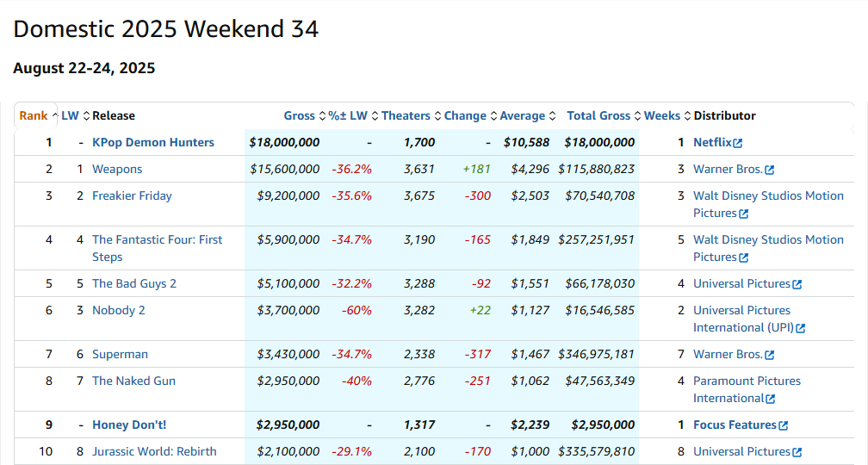Open Nobody 2 release link

pyautogui.click(x=119, y=310)
